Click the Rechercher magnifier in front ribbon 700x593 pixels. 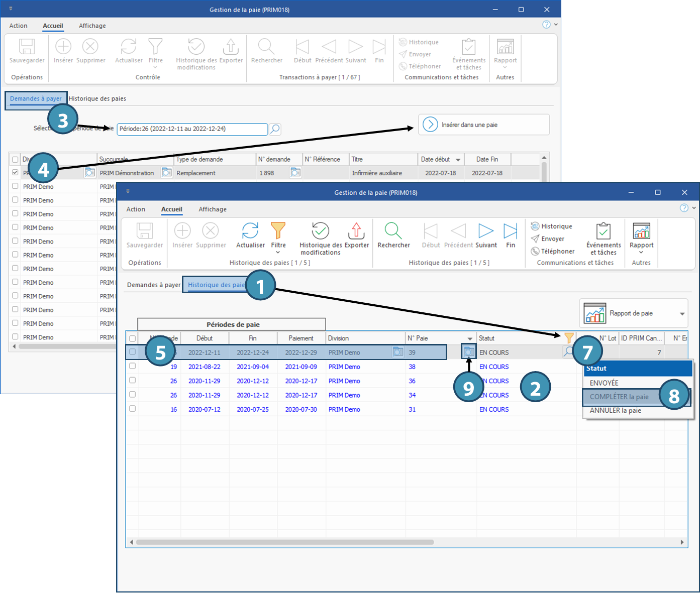(x=393, y=231)
